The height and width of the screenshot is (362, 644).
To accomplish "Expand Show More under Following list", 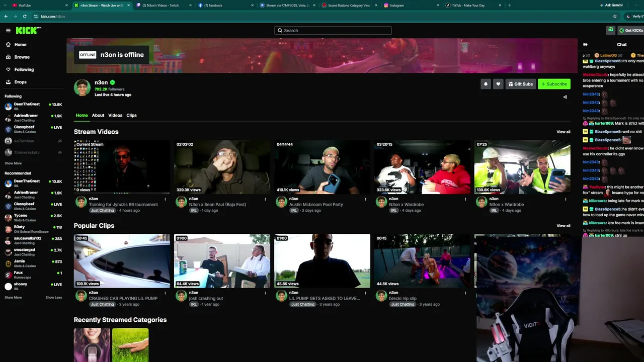I will click(x=13, y=163).
